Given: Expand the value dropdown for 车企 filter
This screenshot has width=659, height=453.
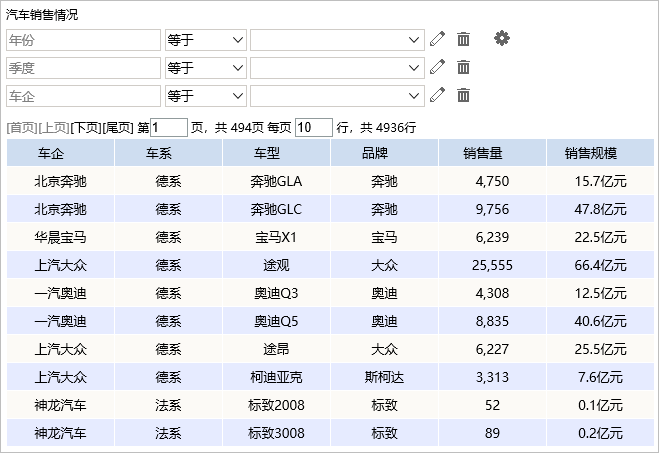Looking at the screenshot, I should coord(337,96).
